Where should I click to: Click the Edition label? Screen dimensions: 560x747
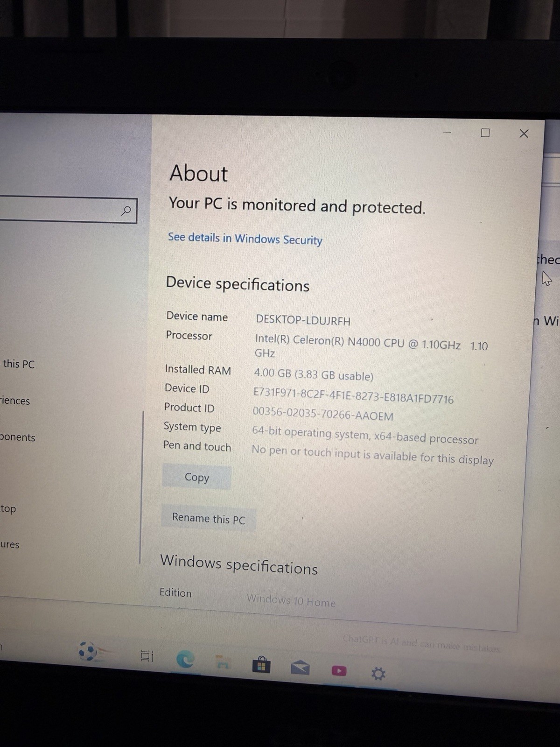pyautogui.click(x=175, y=592)
